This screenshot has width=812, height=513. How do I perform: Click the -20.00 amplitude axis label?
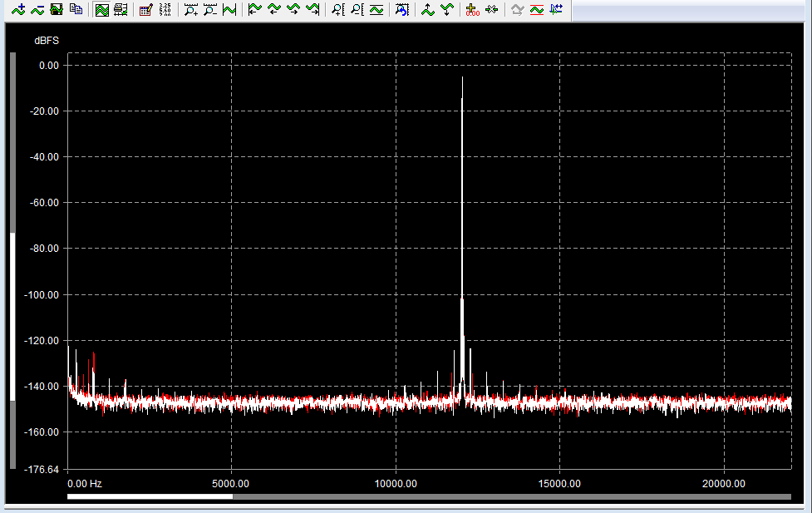[44, 111]
